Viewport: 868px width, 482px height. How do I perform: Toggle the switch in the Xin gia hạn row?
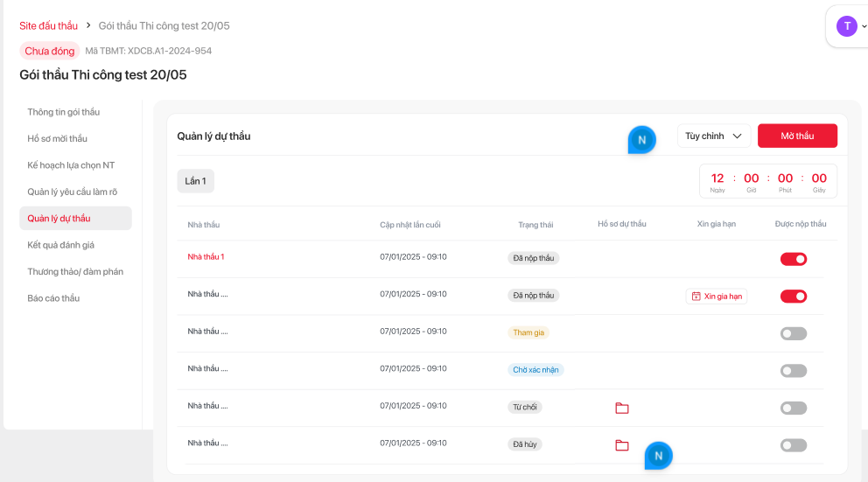coord(793,297)
